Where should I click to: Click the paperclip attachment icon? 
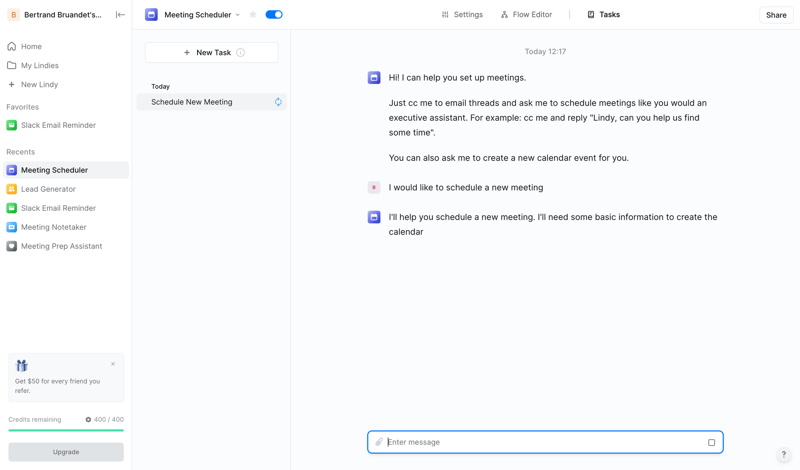pyautogui.click(x=379, y=442)
